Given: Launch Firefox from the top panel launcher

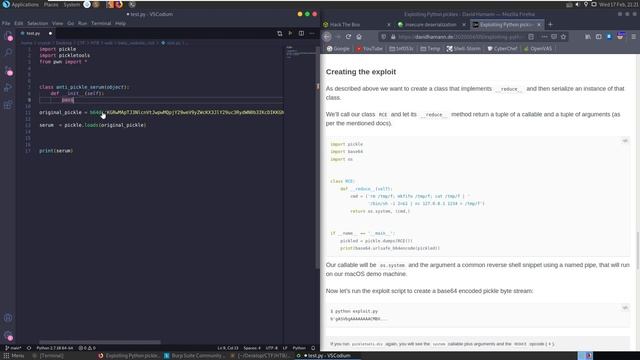Looking at the screenshot, I should point(119,4).
